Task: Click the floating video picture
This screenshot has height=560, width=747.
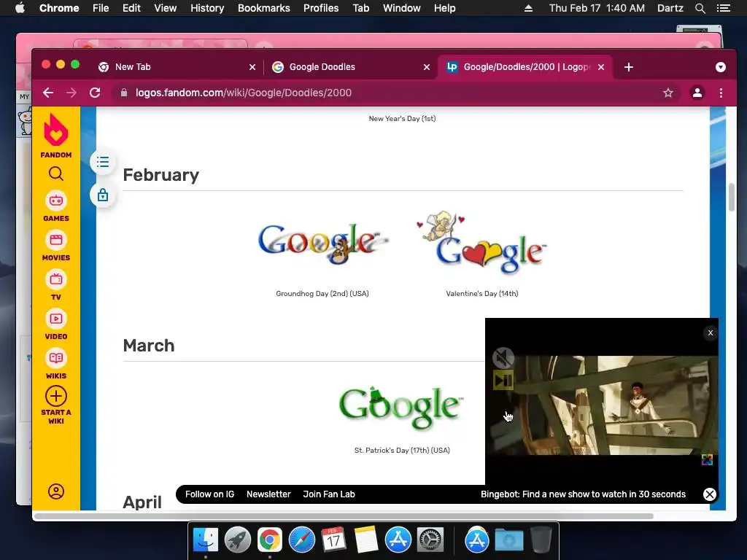Action: 602,405
